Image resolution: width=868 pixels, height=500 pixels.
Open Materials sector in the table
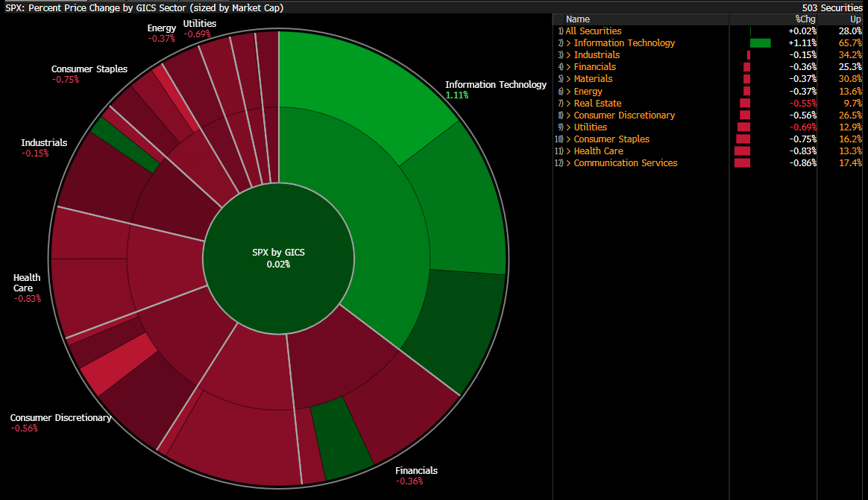click(x=593, y=79)
